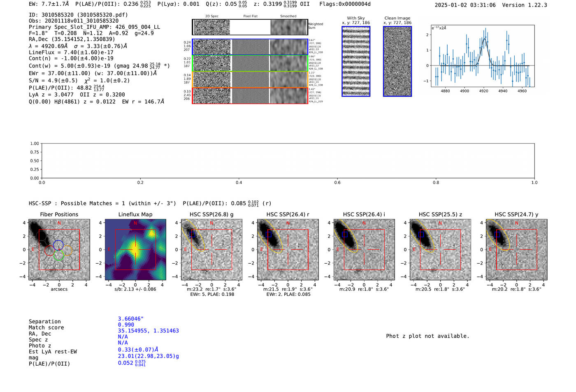Click the Fiber Positions cutout image

[59, 249]
